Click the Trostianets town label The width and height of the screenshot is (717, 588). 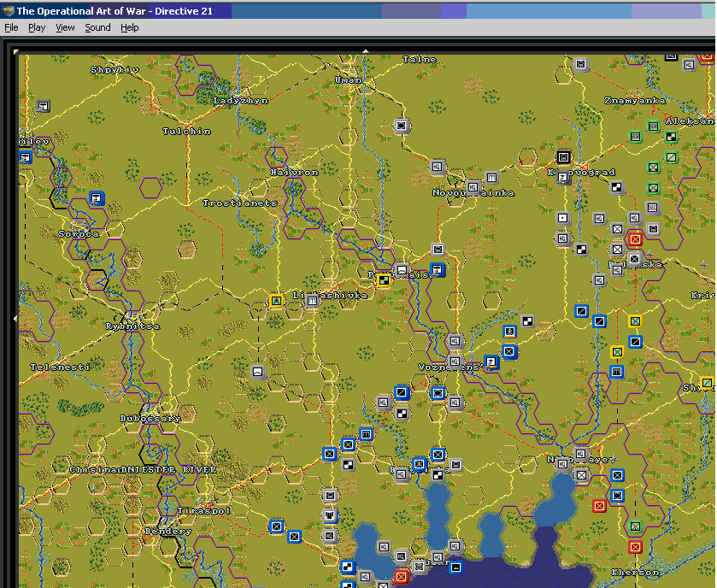[240, 203]
